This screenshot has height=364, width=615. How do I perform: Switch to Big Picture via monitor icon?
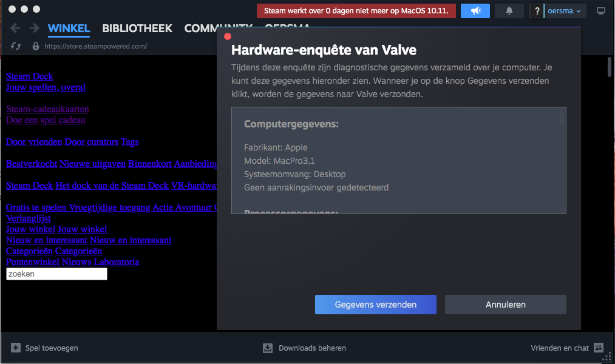(x=601, y=11)
